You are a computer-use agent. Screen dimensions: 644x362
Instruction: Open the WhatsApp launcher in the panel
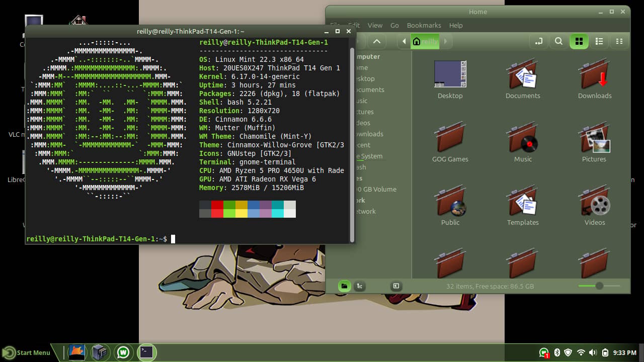pyautogui.click(x=123, y=352)
